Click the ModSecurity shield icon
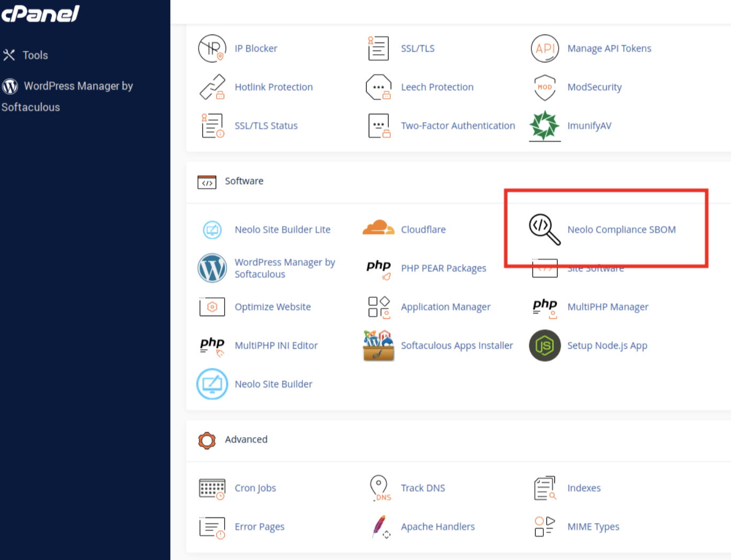Image resolution: width=731 pixels, height=560 pixels. [545, 87]
